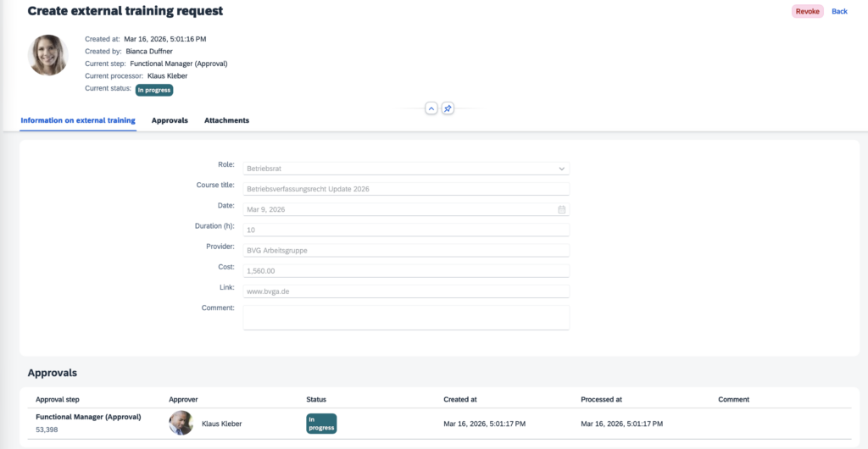868x449 pixels.
Task: Click the In progress badge in header
Action: pyautogui.click(x=154, y=90)
